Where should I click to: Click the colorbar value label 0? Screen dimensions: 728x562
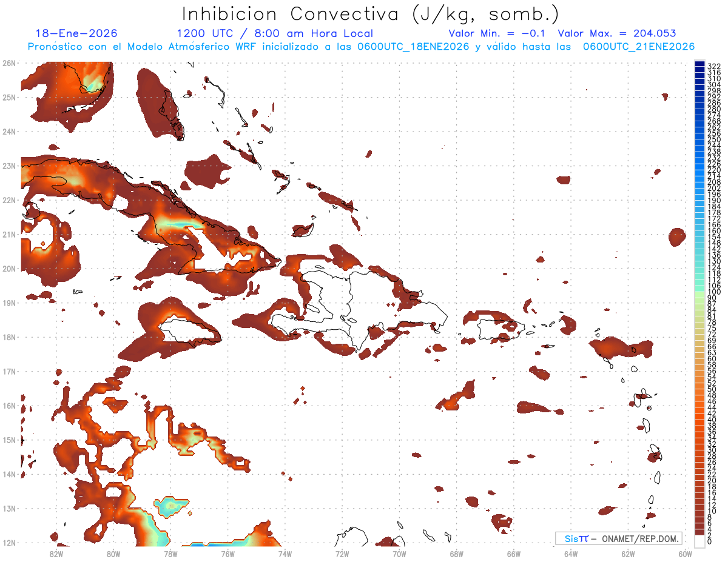[710, 543]
